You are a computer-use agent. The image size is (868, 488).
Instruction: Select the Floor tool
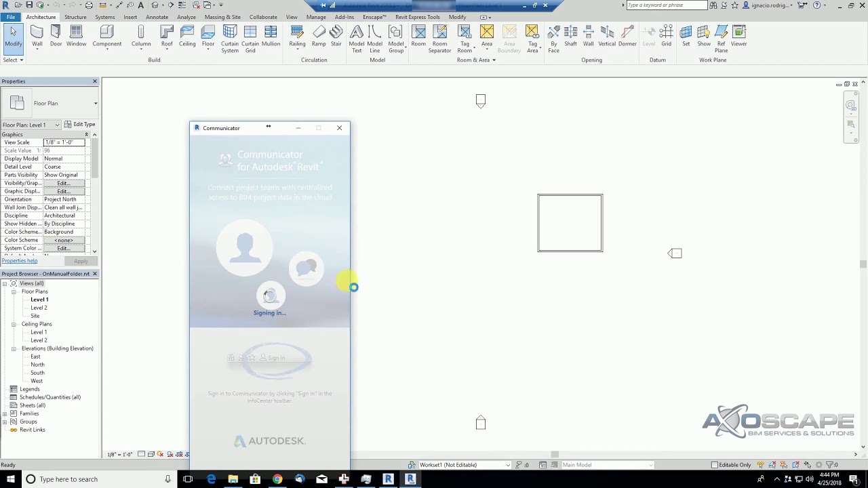(208, 37)
